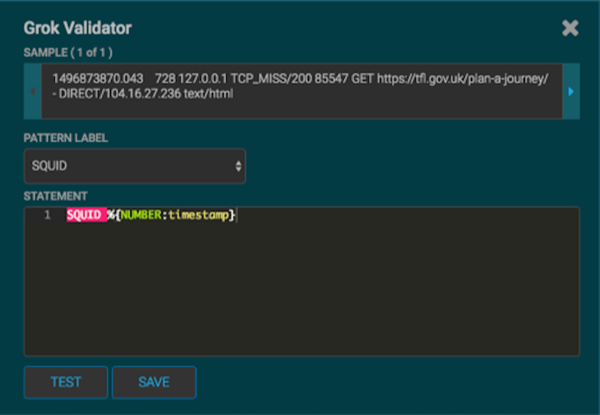Show the next sample with right arrow
Image resolution: width=600 pixels, height=415 pixels.
click(571, 91)
